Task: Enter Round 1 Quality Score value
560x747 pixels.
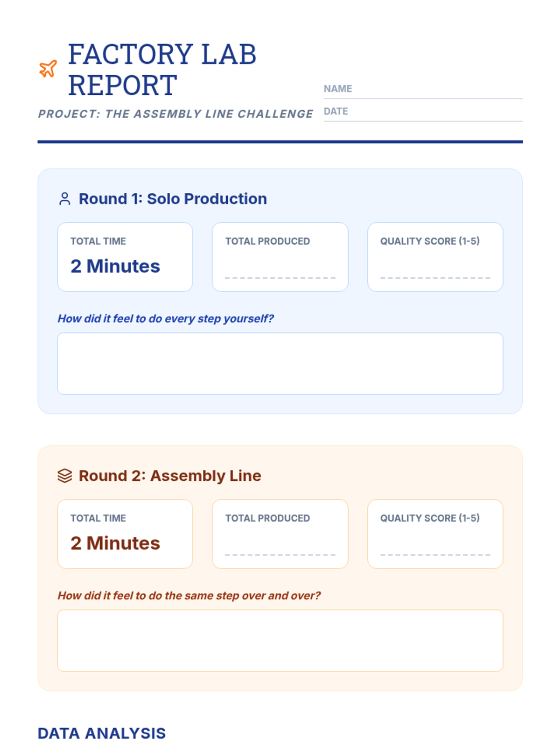Action: (x=435, y=269)
